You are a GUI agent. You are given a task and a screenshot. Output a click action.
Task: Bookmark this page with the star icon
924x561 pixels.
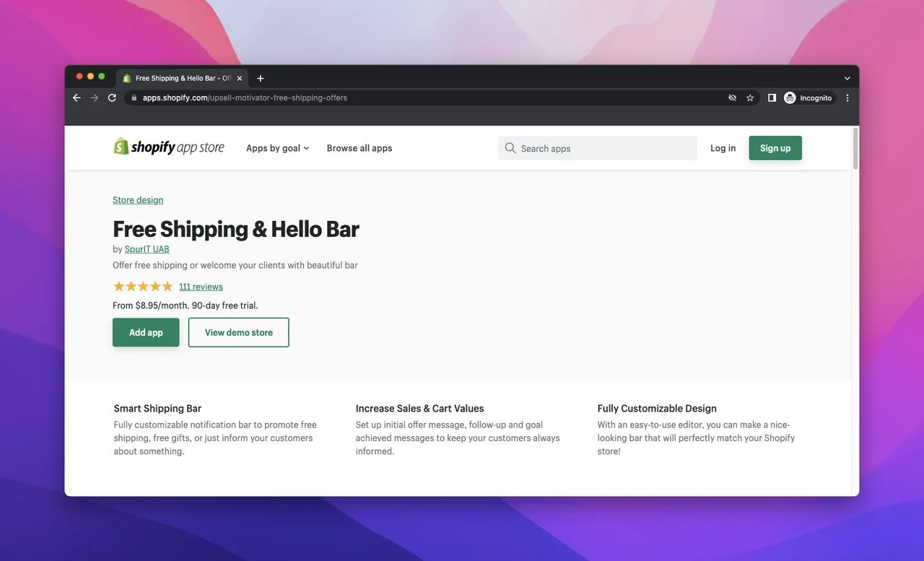(x=750, y=97)
